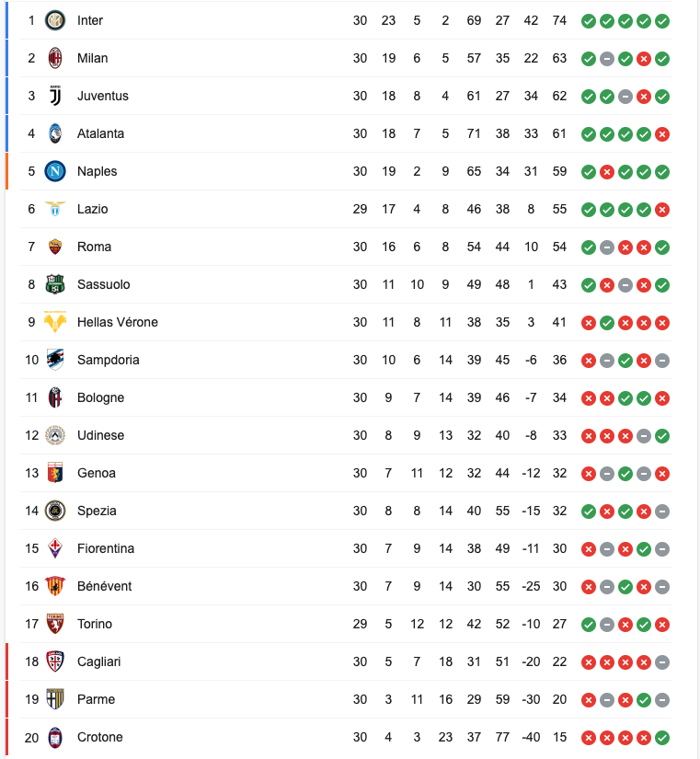Click Juventus's grey draw form indicator

coord(625,96)
